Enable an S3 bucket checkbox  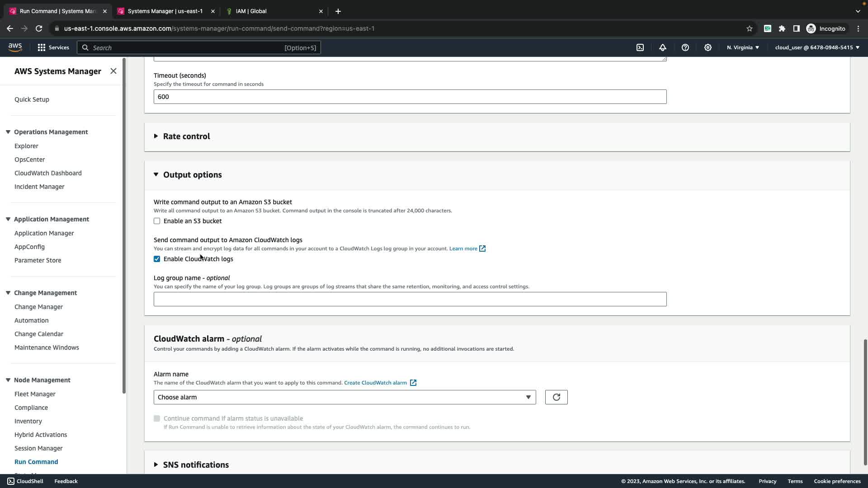157,221
